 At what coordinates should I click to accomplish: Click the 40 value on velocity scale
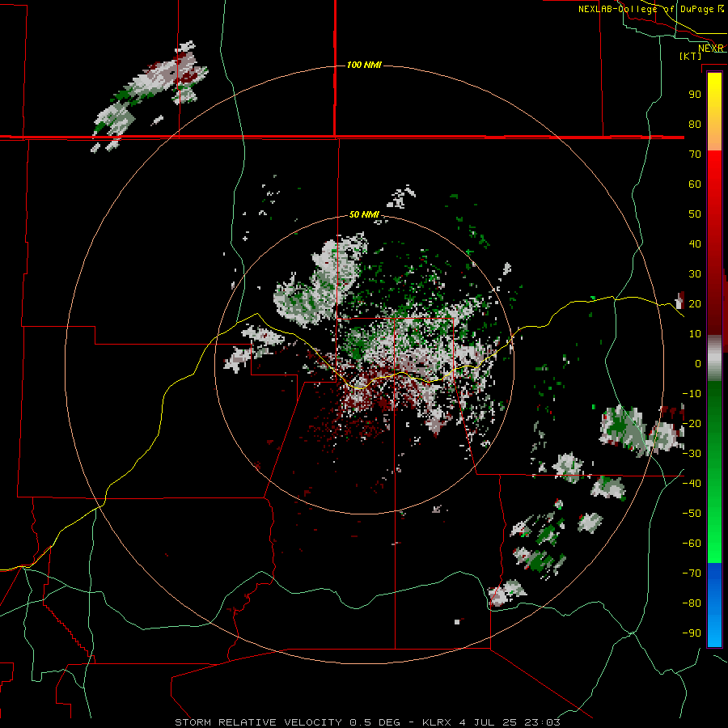coord(695,244)
